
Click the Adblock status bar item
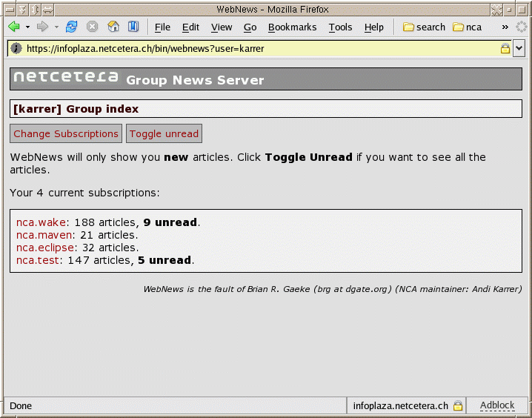click(497, 405)
